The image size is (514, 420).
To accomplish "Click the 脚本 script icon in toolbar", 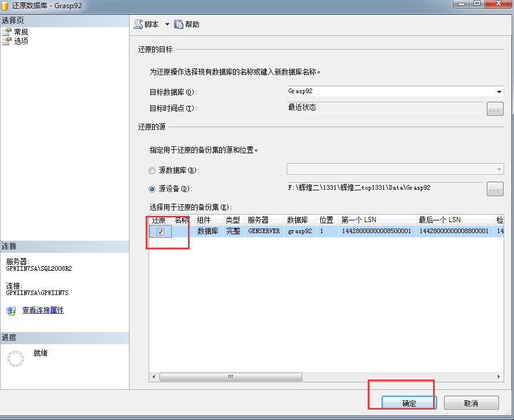I will coord(139,24).
